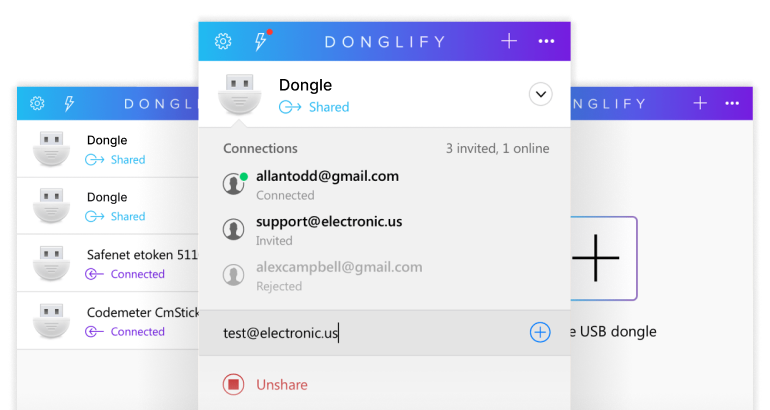
Task: Collapse Dongle details with chevron button
Action: [541, 94]
